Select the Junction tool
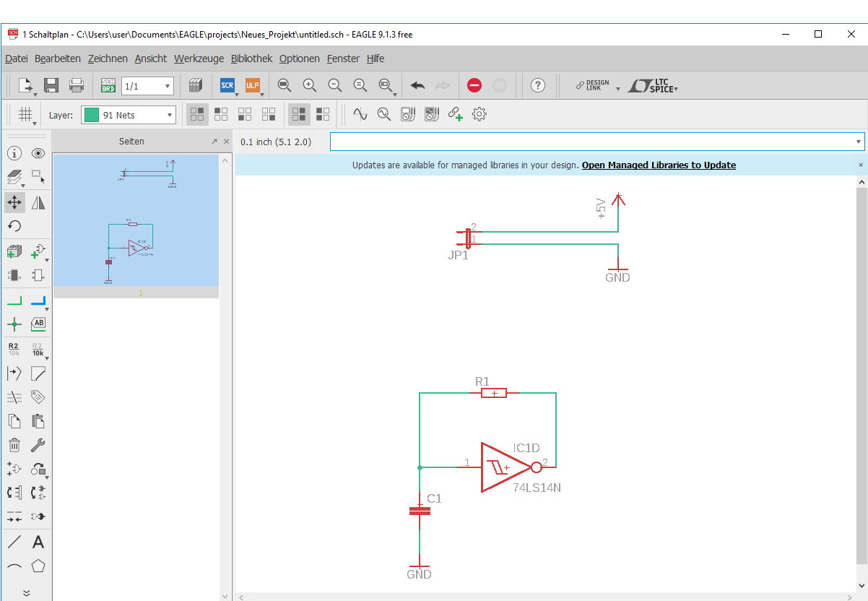868x601 pixels. tap(14, 324)
